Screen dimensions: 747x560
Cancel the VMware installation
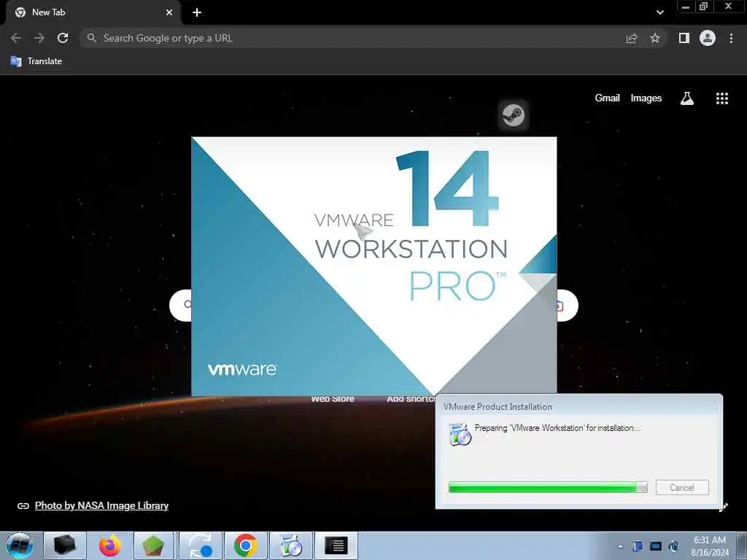(x=682, y=488)
